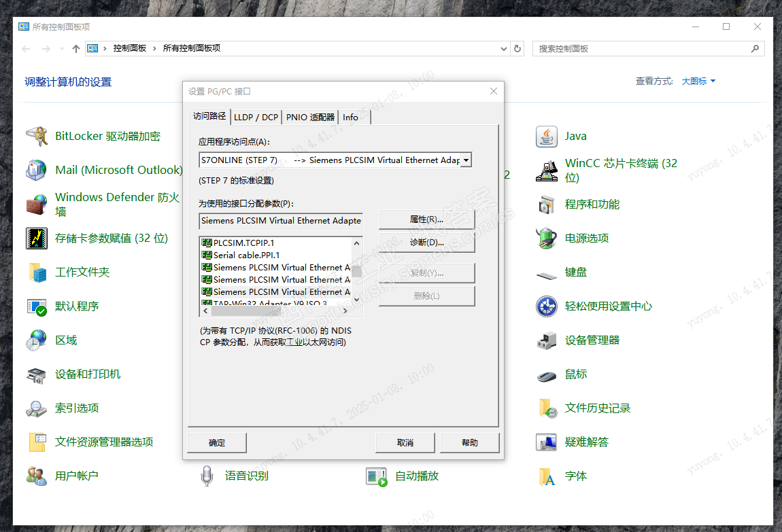Click the search magnifier icon

pyautogui.click(x=755, y=48)
